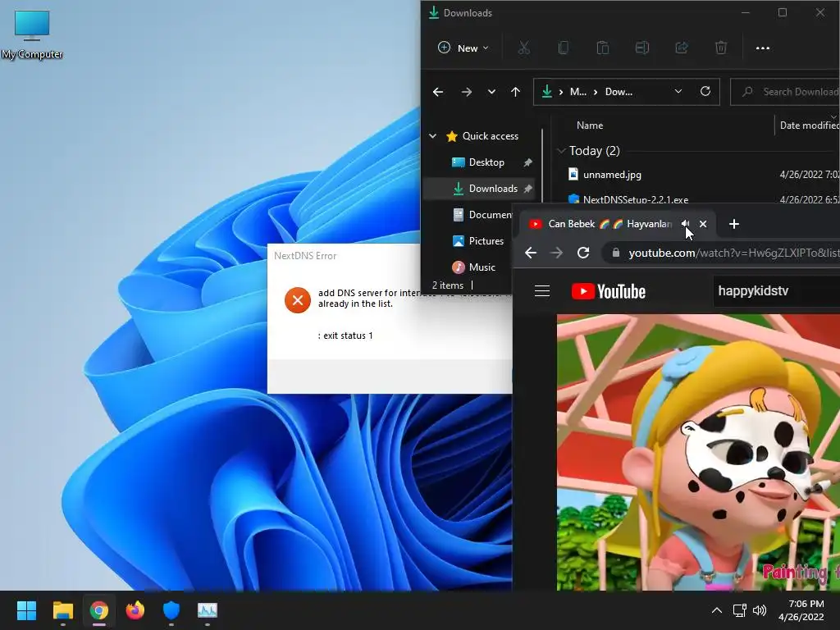Click the Copy icon in Downloads toolbar

[563, 48]
